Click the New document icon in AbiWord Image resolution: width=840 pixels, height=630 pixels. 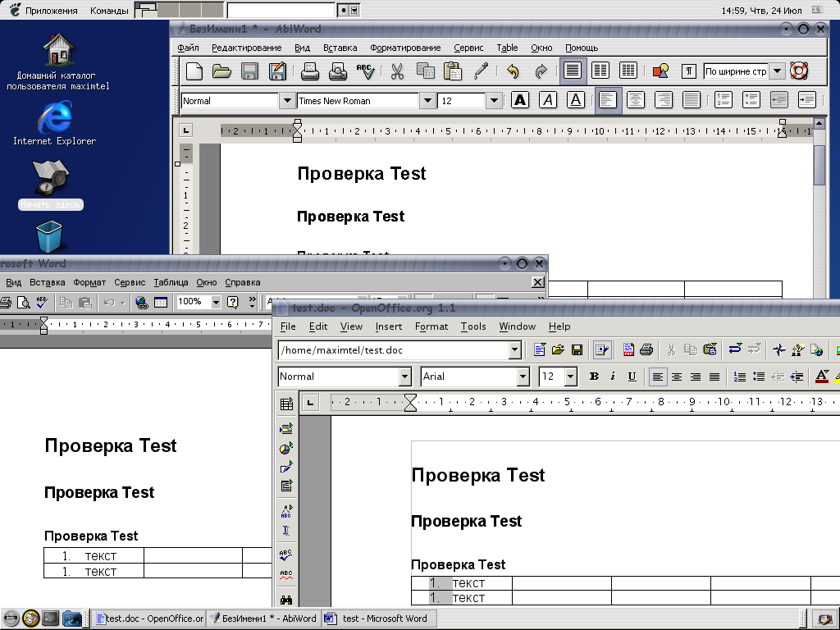[x=194, y=71]
